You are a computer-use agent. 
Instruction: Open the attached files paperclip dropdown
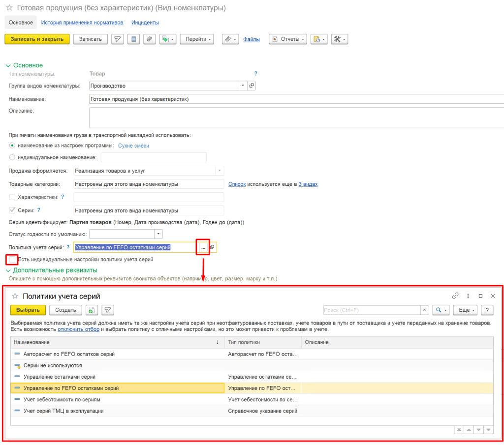pos(230,39)
